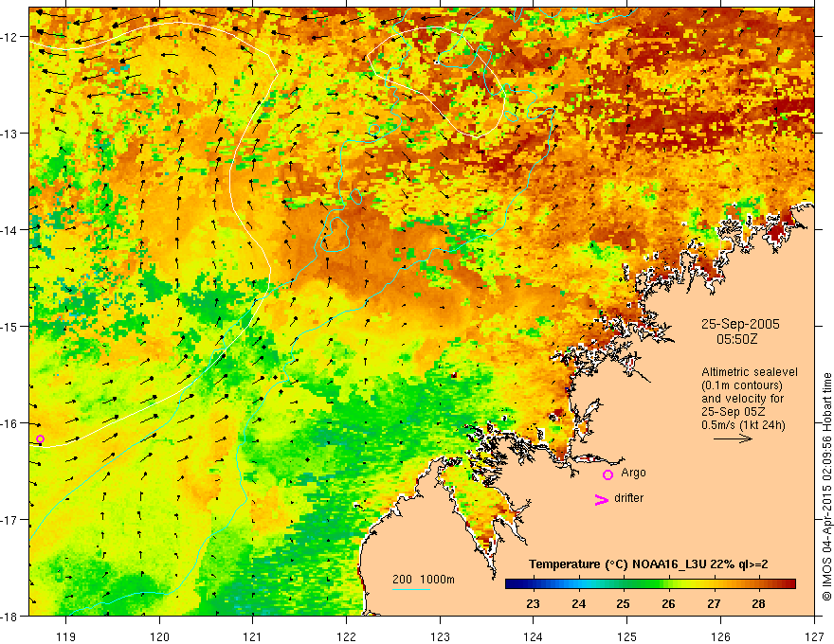Click color bar tick label 23
Viewport: 834px width, 644px height.
[x=533, y=603]
